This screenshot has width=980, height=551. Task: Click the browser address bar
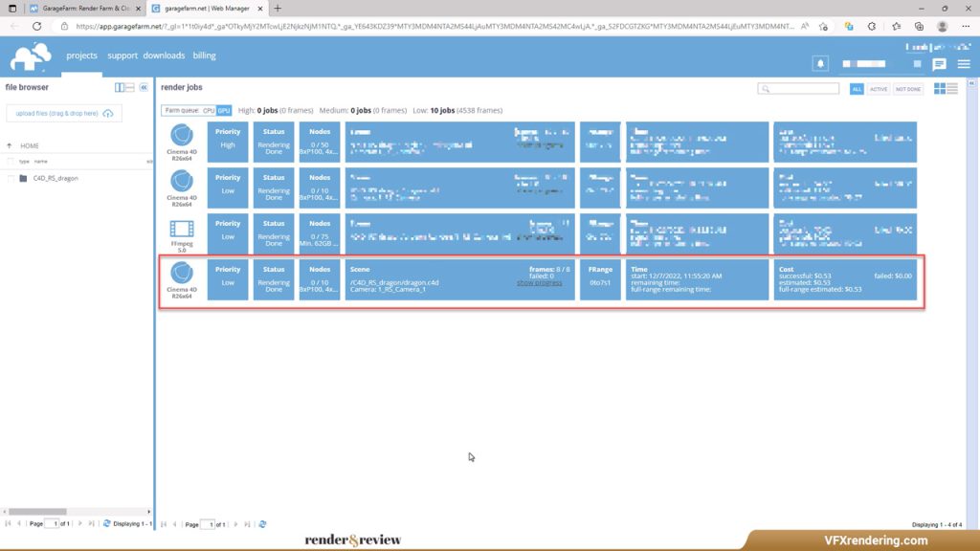click(434, 26)
